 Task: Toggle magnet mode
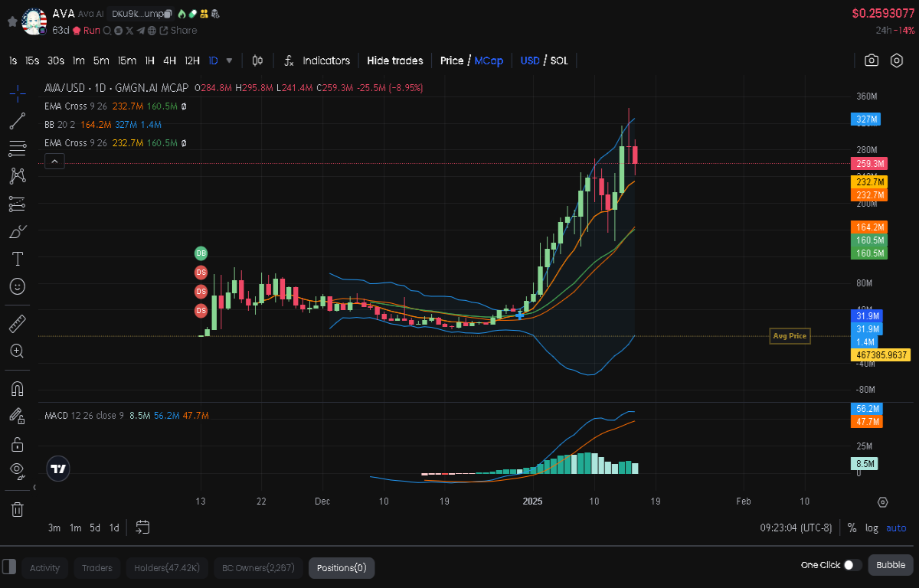pos(17,388)
